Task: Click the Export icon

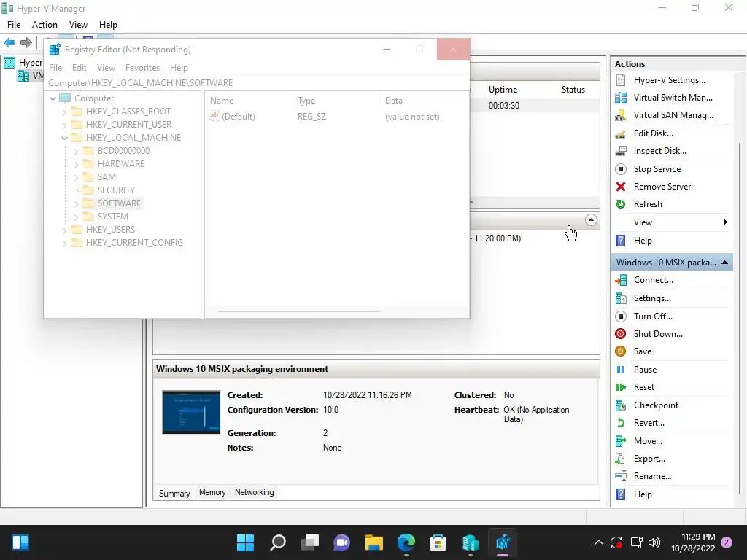Action: coord(621,459)
